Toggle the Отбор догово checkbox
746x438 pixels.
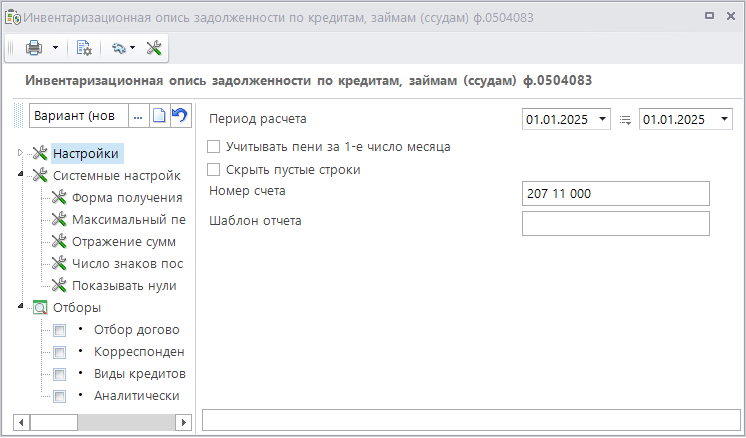tap(59, 330)
